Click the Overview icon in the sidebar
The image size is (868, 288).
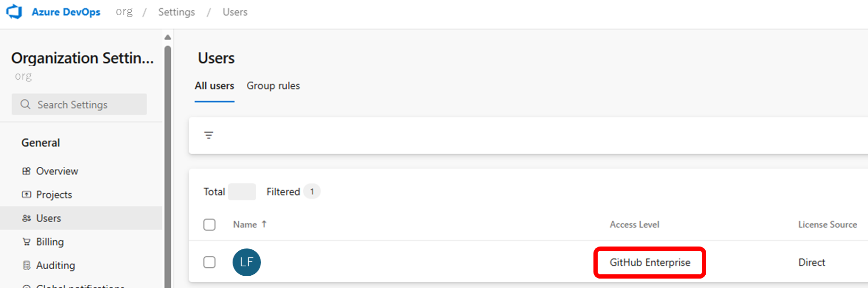26,171
